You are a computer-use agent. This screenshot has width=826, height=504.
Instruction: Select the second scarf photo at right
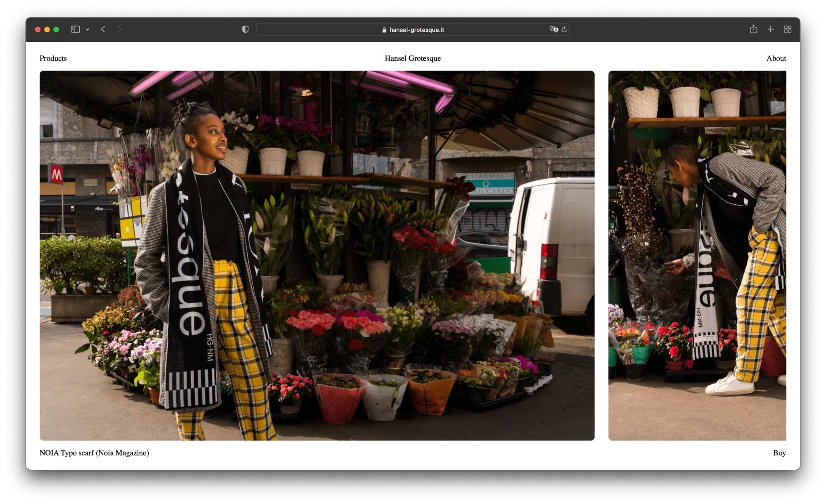coord(697,256)
